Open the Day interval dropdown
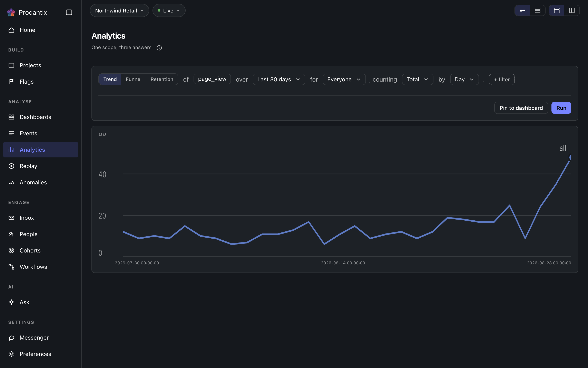Viewport: 588px width, 368px height. pyautogui.click(x=464, y=79)
